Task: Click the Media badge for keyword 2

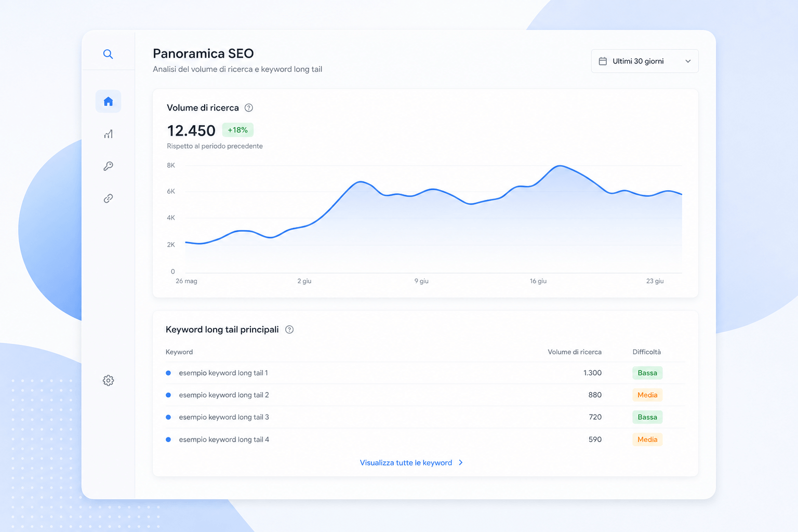Action: pyautogui.click(x=647, y=395)
